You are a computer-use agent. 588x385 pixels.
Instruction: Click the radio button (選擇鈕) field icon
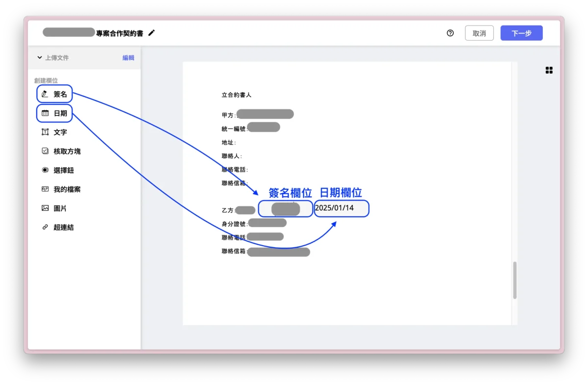[45, 170]
